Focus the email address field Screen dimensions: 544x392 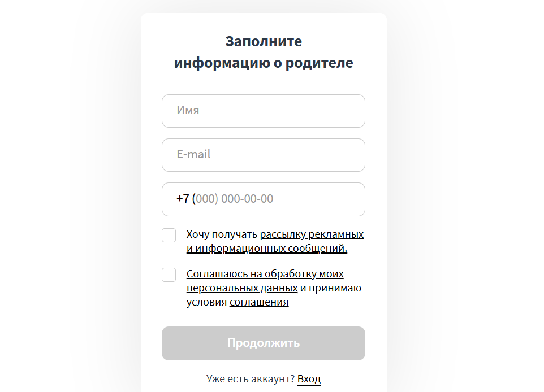pos(264,155)
